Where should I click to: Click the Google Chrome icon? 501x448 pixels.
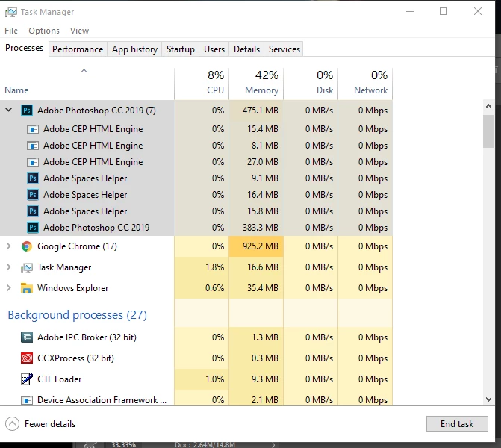click(27, 246)
